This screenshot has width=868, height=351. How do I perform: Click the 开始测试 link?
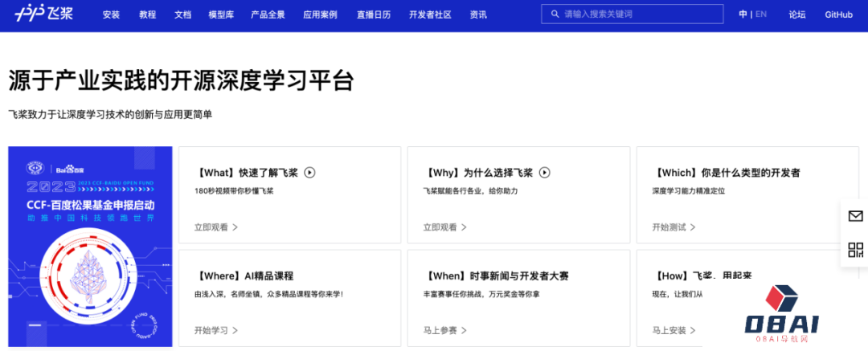click(x=669, y=227)
